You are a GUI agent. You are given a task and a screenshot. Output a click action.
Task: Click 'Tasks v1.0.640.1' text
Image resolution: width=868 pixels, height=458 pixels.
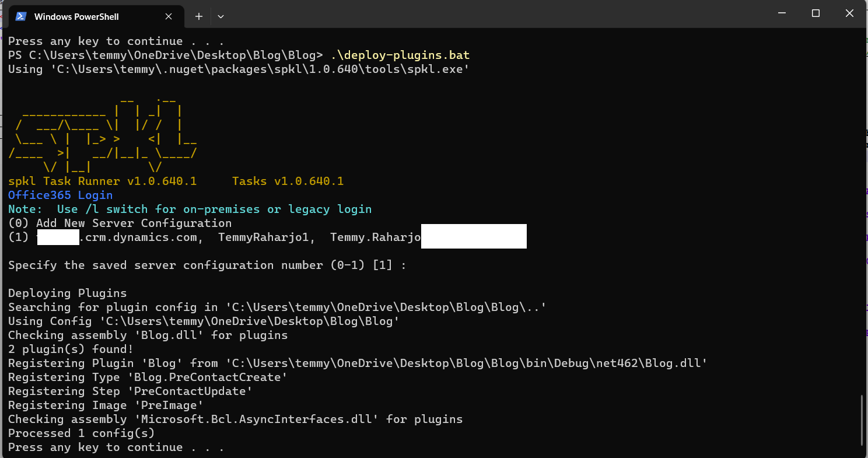pyautogui.click(x=288, y=181)
